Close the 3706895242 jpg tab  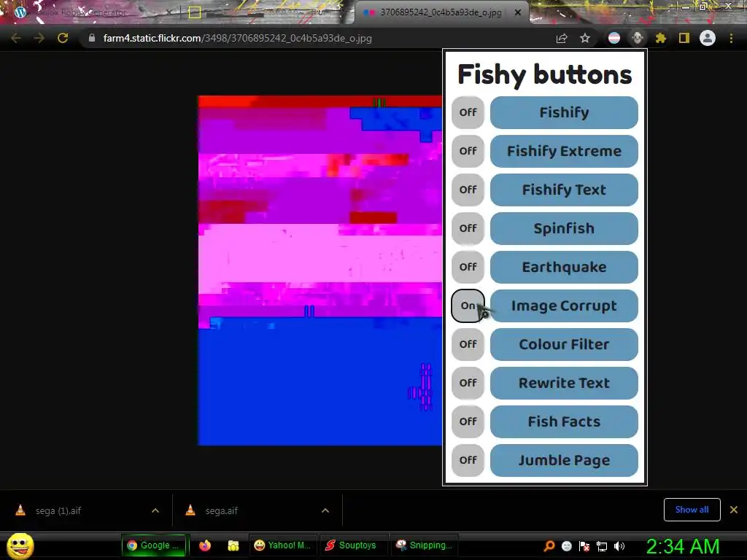[518, 12]
